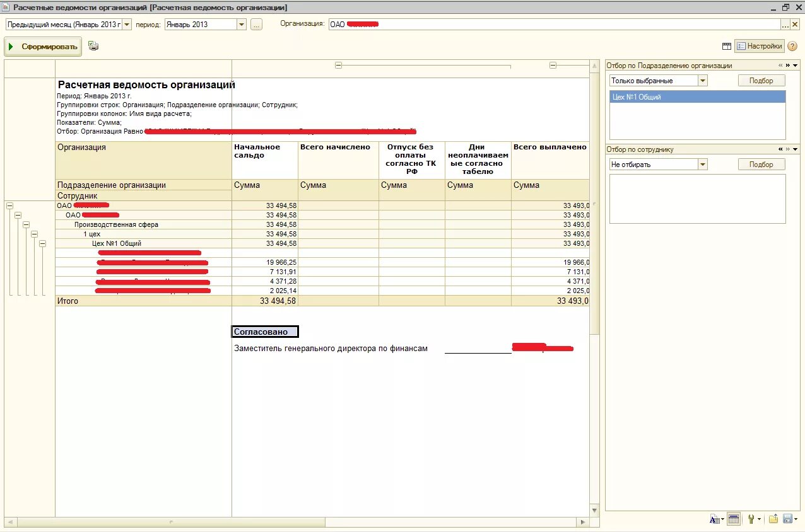
Task: Click the Дни неоплачиваемые column header
Action: [x=478, y=160]
